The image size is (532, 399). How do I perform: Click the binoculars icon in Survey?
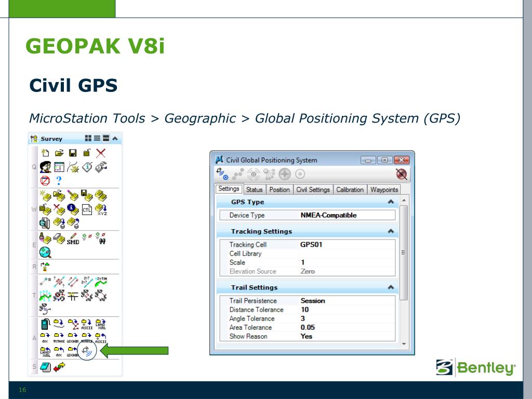[x=101, y=238]
